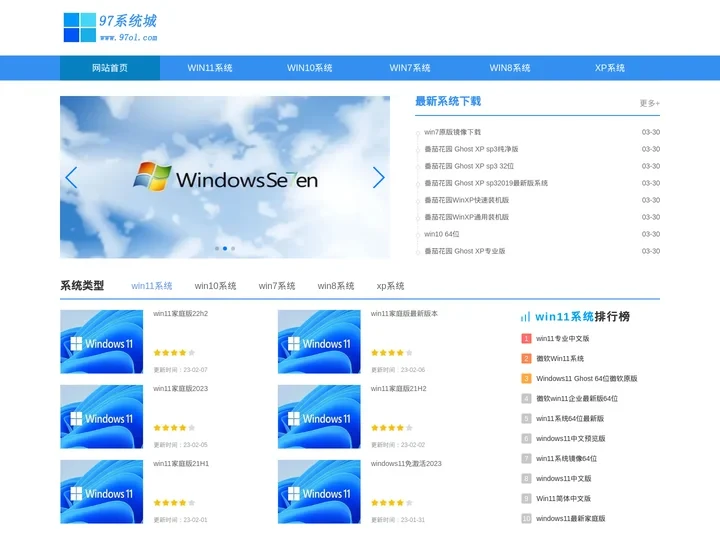Open the win11家庭版最新版本 thumbnail
The width and height of the screenshot is (720, 540).
pyautogui.click(x=319, y=342)
